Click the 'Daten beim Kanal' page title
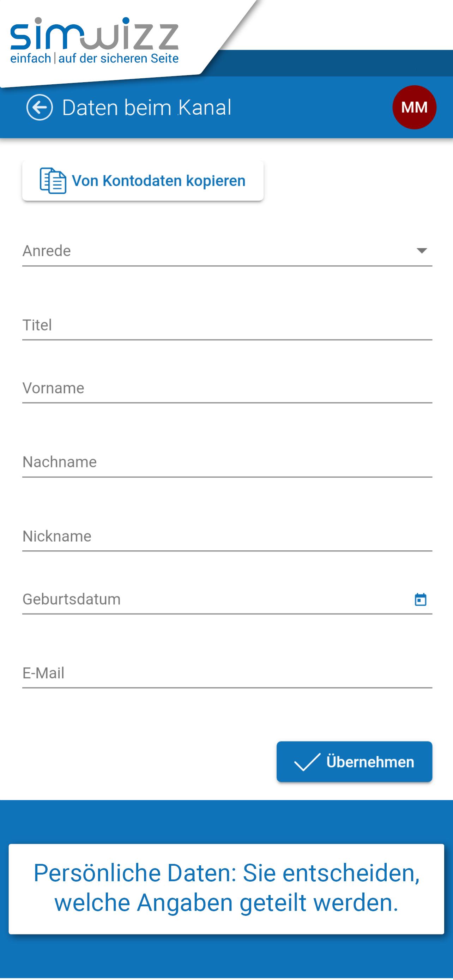 146,107
